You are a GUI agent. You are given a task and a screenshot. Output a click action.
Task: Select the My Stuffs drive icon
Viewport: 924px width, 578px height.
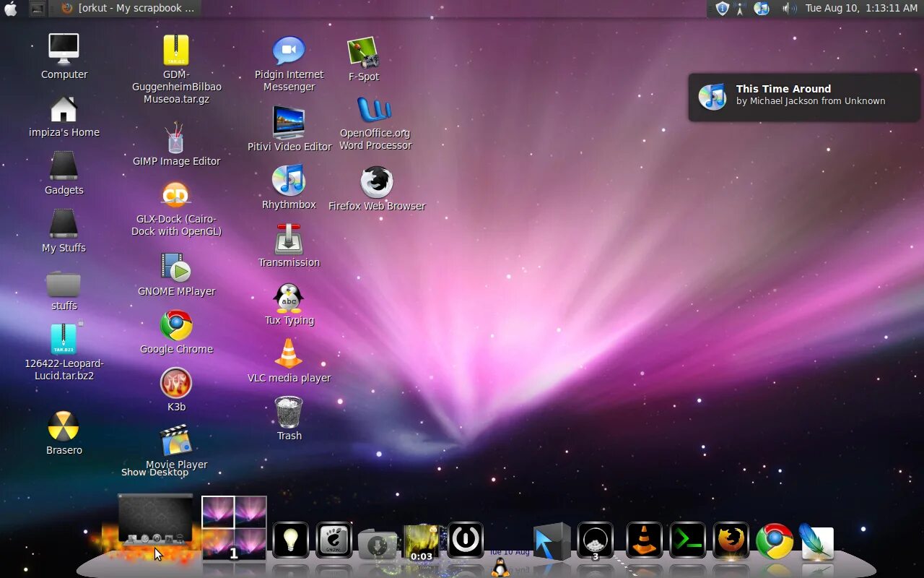click(64, 224)
